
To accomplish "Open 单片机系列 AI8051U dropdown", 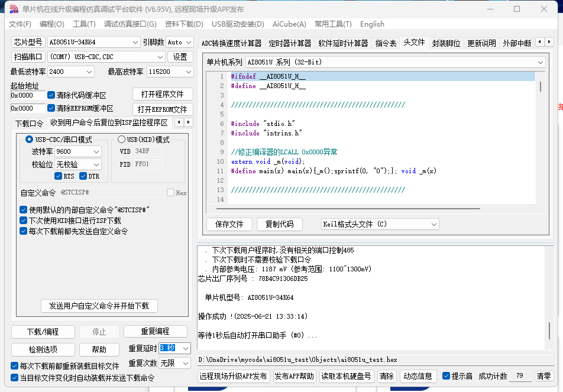I will pyautogui.click(x=396, y=62).
